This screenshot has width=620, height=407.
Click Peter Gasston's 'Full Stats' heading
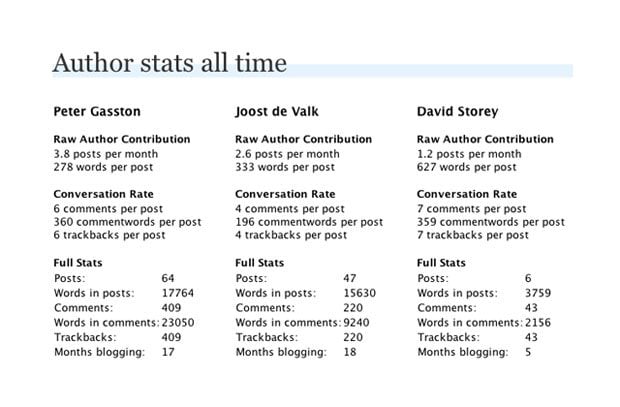coord(79,263)
